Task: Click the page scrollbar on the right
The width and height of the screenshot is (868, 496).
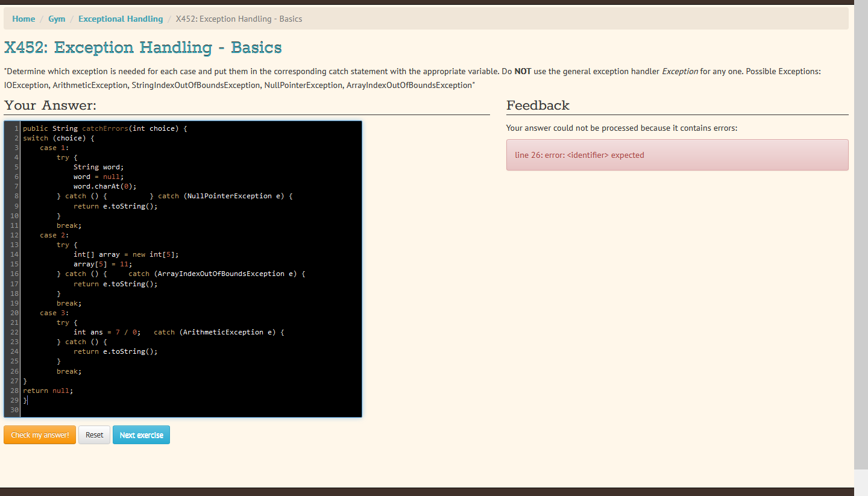Action: click(x=861, y=241)
